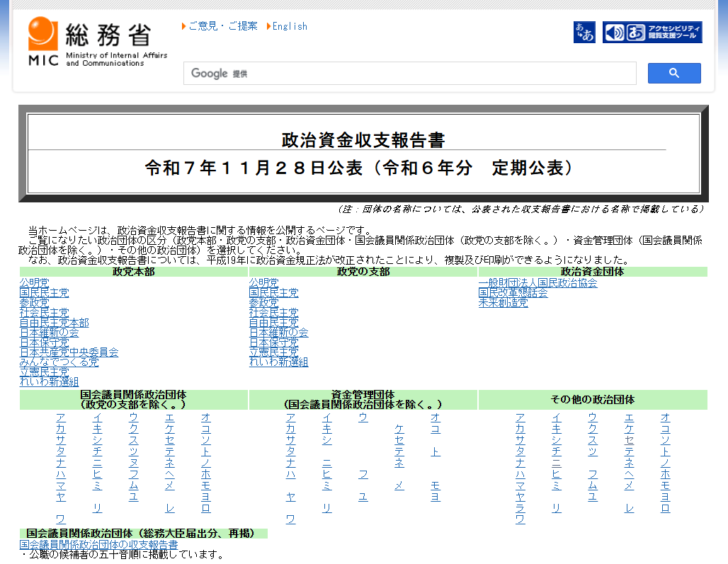The width and height of the screenshot is (728, 564).
Task: Switch to the English page link
Action: [x=290, y=26]
